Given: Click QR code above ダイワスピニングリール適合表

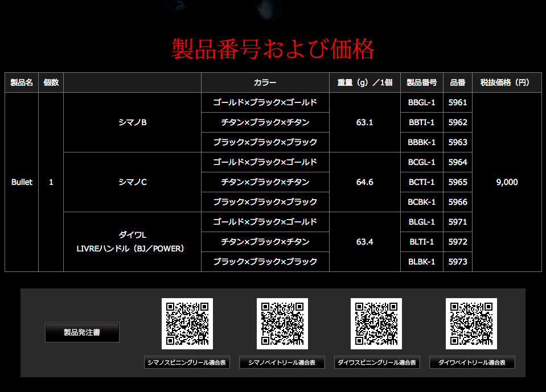Looking at the screenshot, I should coord(376,324).
